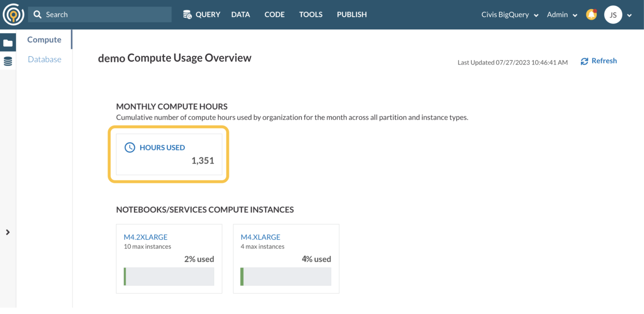Click the M4.XLARGE usage progress bar
Viewport: 644px width, 314px height.
[x=286, y=276]
